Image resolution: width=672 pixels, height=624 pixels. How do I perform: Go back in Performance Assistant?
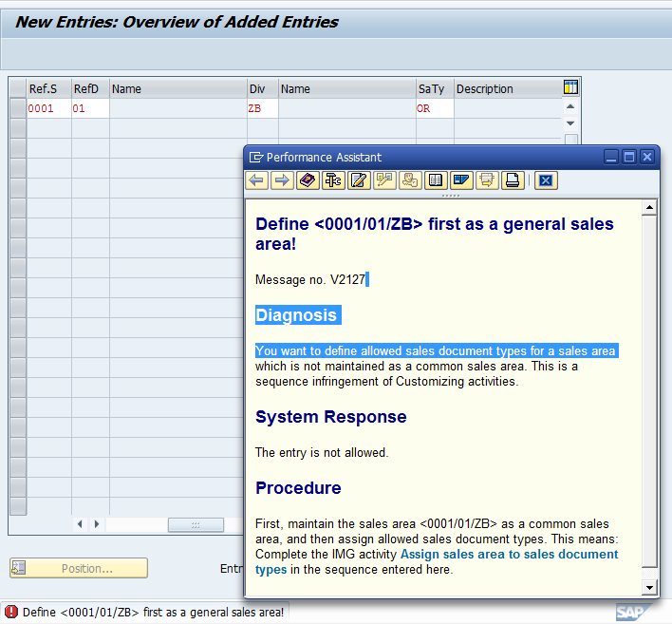[x=257, y=180]
